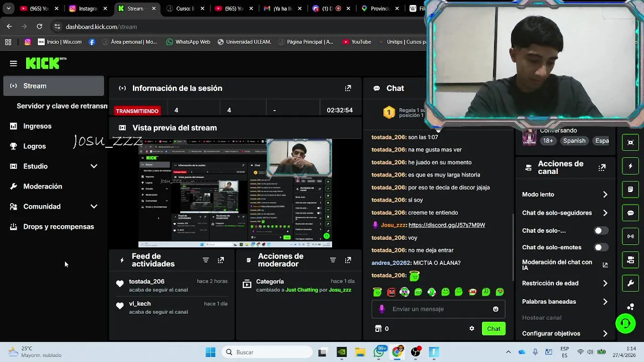Open Logros in the sidebar
Viewport: 644px width, 362px height.
coord(53,146)
